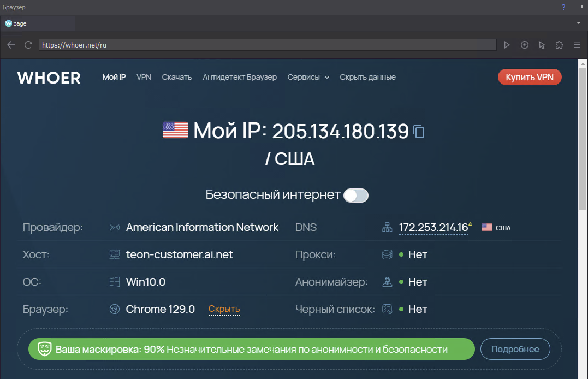Open the Антидетект Браузер menu item
This screenshot has height=379, width=588.
(x=240, y=77)
